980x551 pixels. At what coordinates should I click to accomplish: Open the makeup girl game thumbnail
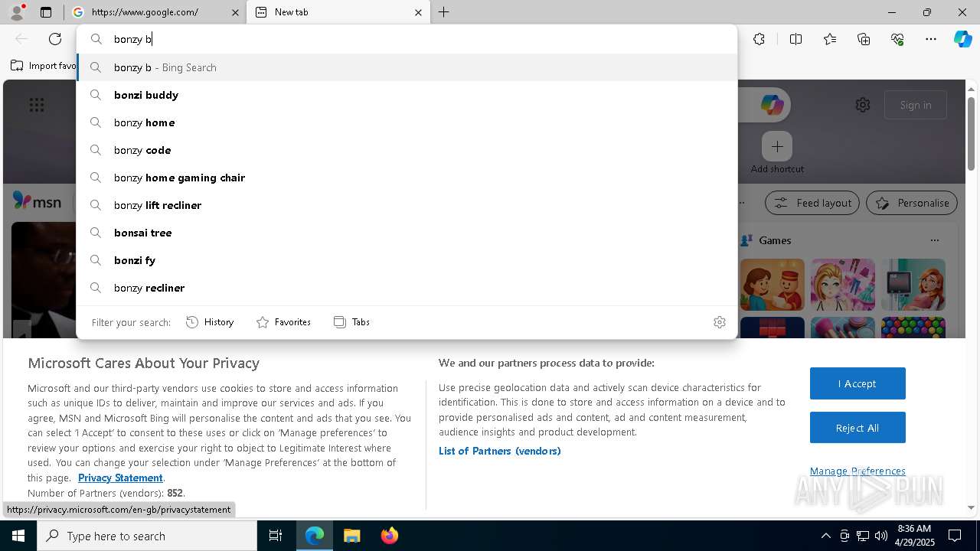pyautogui.click(x=843, y=285)
